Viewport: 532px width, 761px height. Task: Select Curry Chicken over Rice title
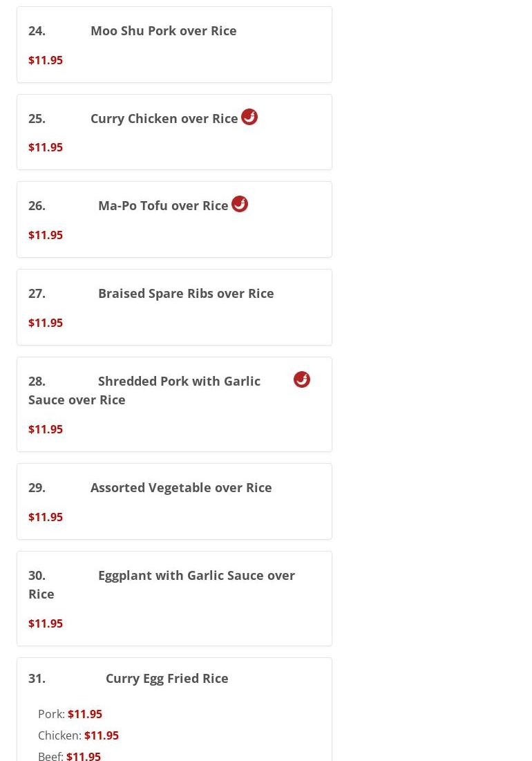tap(164, 118)
